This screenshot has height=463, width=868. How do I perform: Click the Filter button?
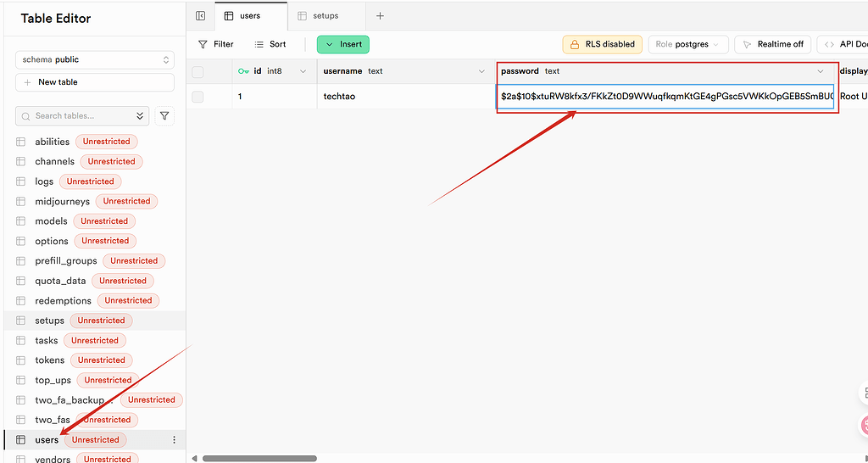pyautogui.click(x=216, y=44)
